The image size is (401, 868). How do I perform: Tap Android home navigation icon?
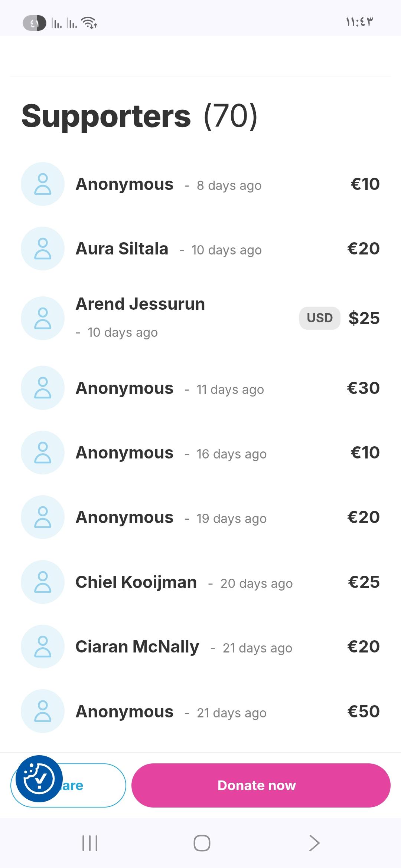coord(202,843)
